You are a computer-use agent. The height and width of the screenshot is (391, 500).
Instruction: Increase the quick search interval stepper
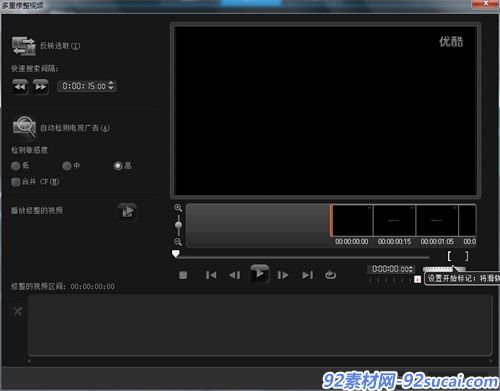point(111,83)
